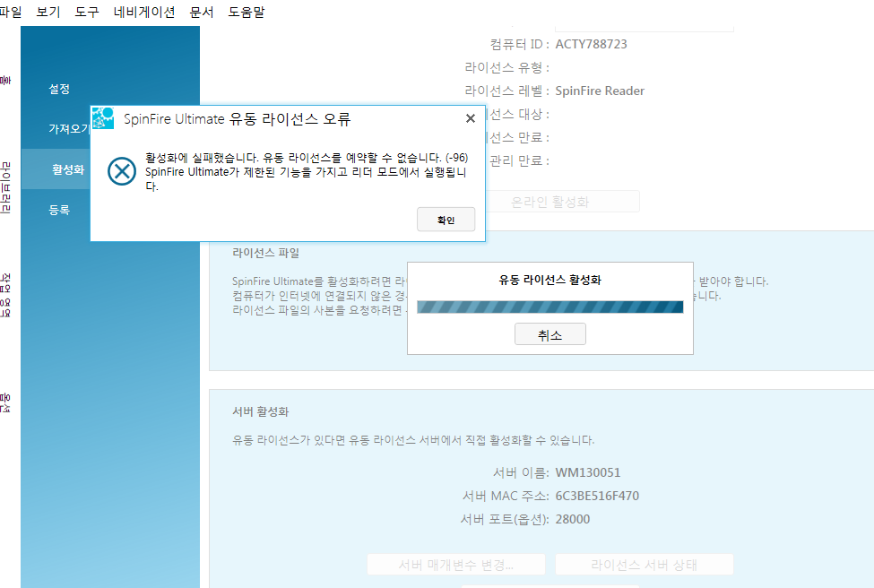Click the 라이선스 파일 section heading
Image resolution: width=874 pixels, height=588 pixels.
(x=266, y=253)
